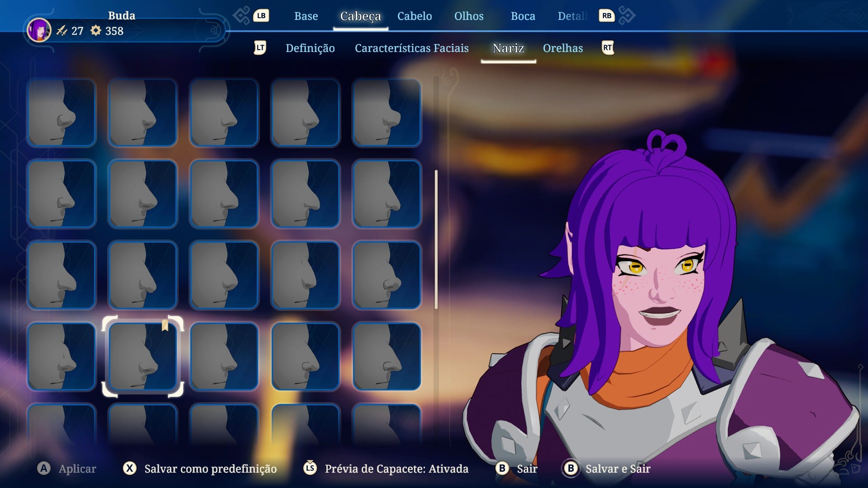Click the RB bumper icon

(607, 16)
